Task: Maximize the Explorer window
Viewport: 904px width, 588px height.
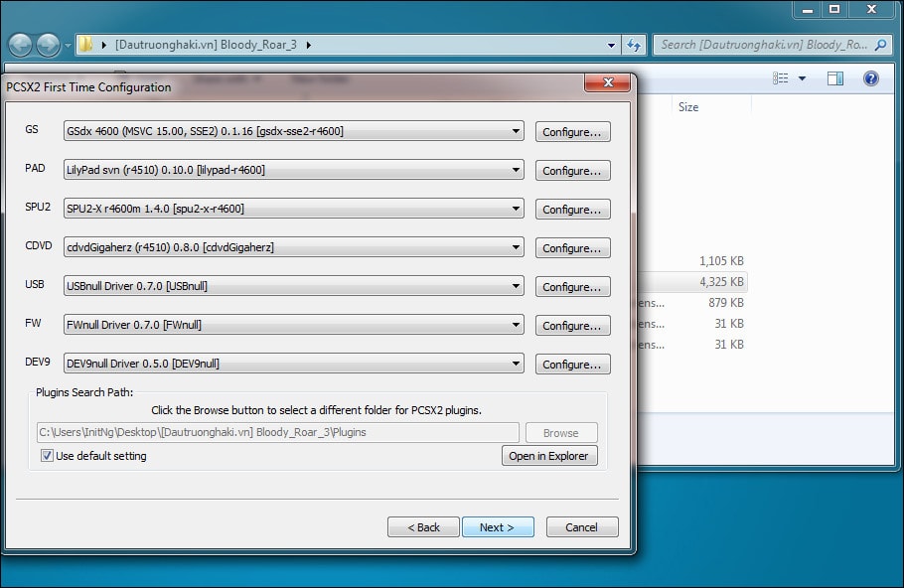Action: tap(834, 10)
